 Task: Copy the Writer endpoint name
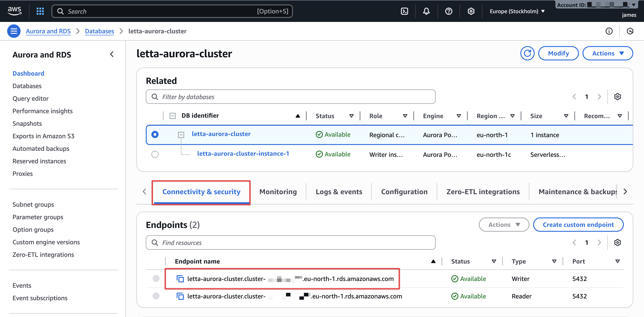(x=180, y=279)
